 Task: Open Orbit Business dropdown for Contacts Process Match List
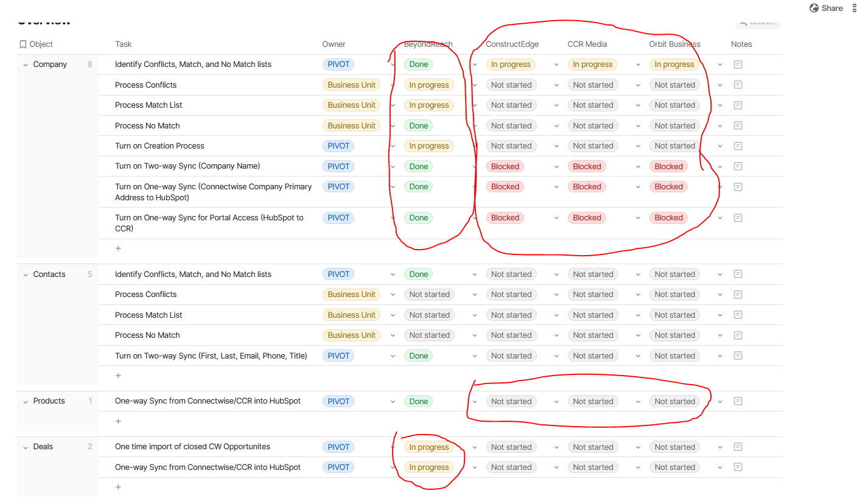(720, 315)
